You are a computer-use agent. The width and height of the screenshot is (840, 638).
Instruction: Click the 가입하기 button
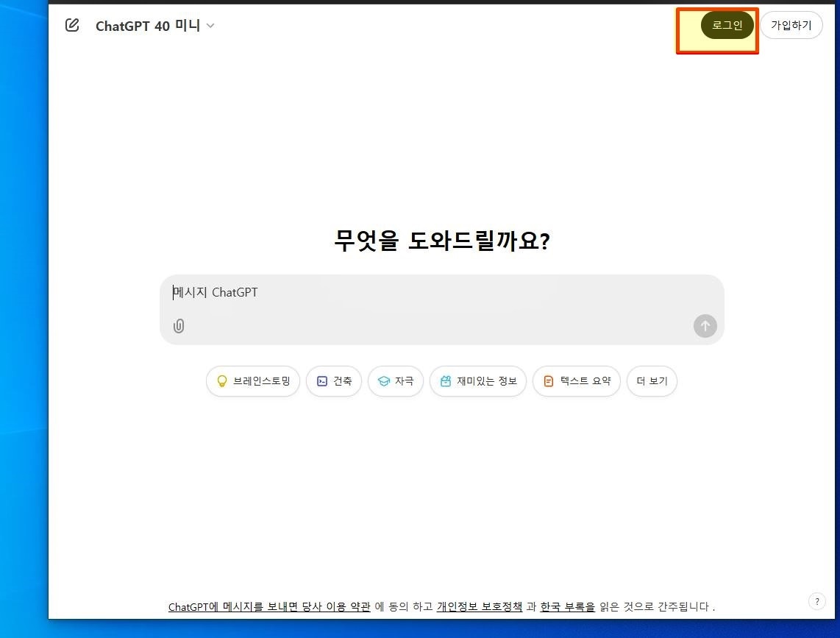coord(791,25)
